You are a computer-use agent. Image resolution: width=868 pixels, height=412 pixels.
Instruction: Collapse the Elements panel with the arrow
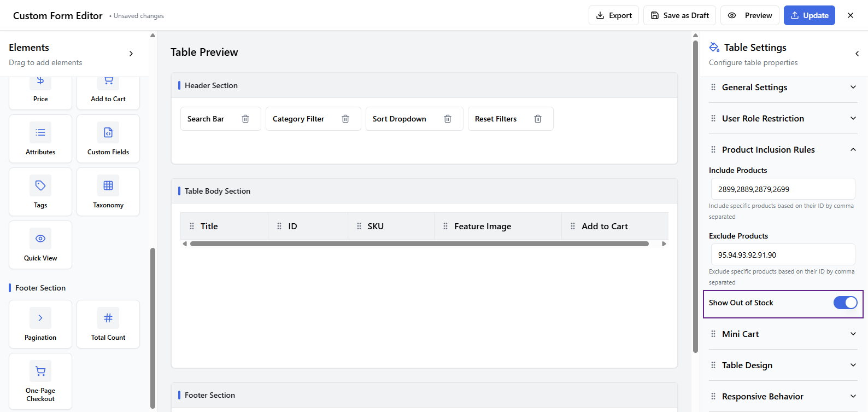coord(131,54)
